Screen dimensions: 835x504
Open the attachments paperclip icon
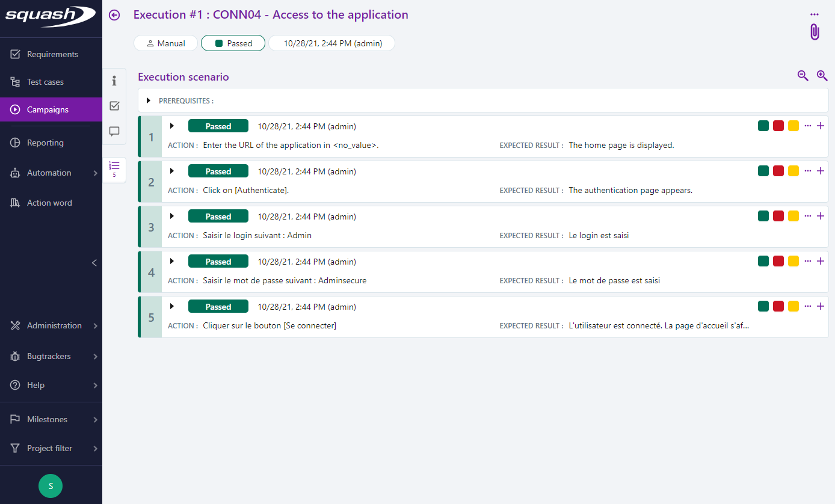(815, 32)
